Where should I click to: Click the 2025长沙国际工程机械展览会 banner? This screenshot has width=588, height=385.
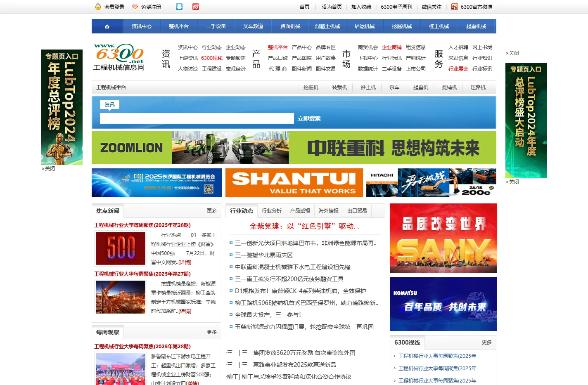156,183
